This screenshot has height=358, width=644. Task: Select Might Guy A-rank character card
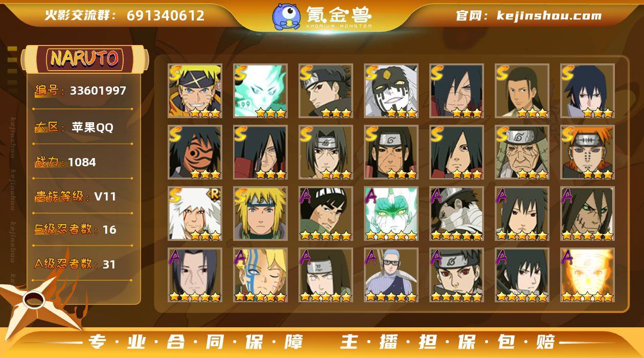326,214
